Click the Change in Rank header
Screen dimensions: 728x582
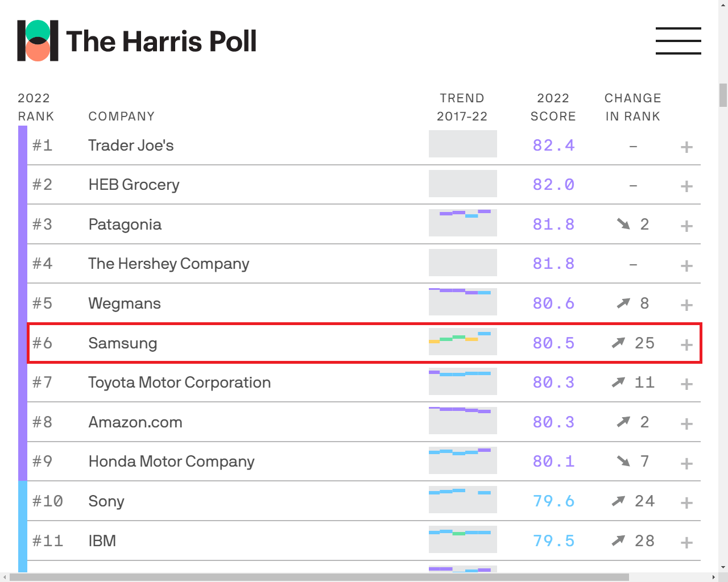tap(633, 107)
